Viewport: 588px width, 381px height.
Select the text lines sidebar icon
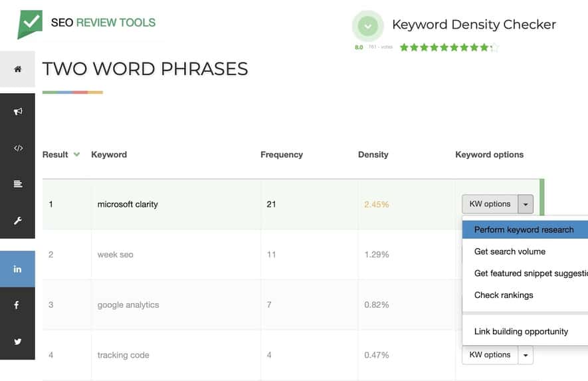click(18, 184)
